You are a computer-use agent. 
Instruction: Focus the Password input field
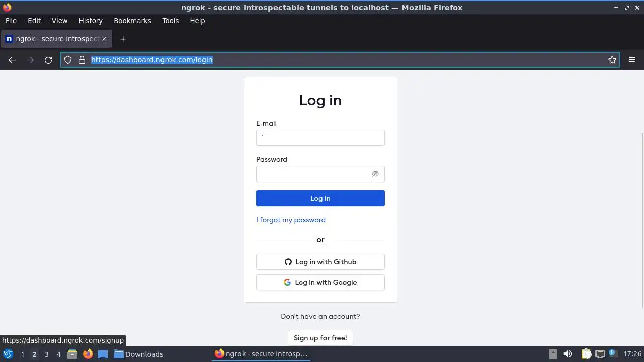click(320, 174)
